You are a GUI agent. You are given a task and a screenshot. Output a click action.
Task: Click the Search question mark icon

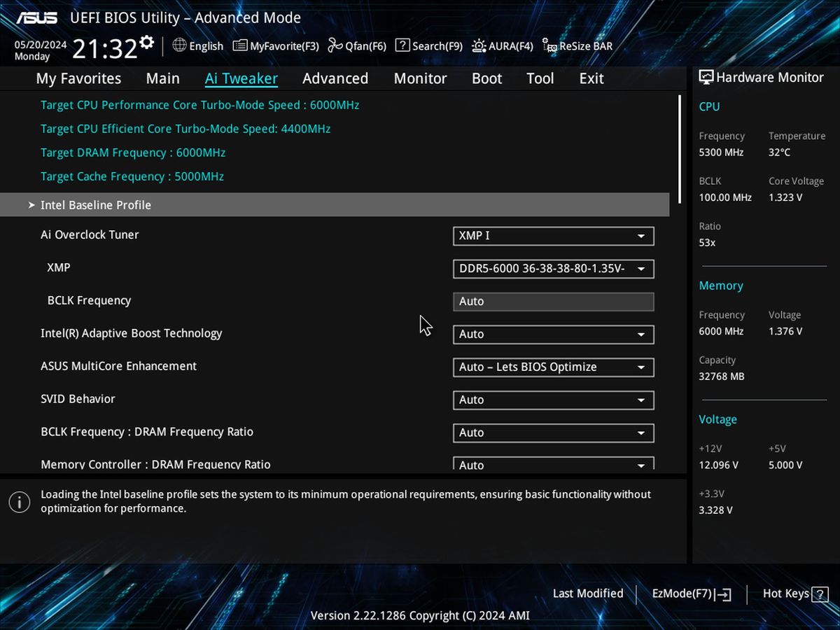tap(402, 45)
